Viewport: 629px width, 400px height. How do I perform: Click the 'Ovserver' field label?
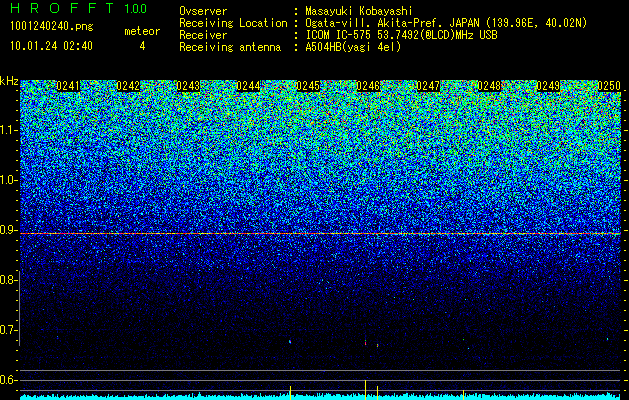203,11
